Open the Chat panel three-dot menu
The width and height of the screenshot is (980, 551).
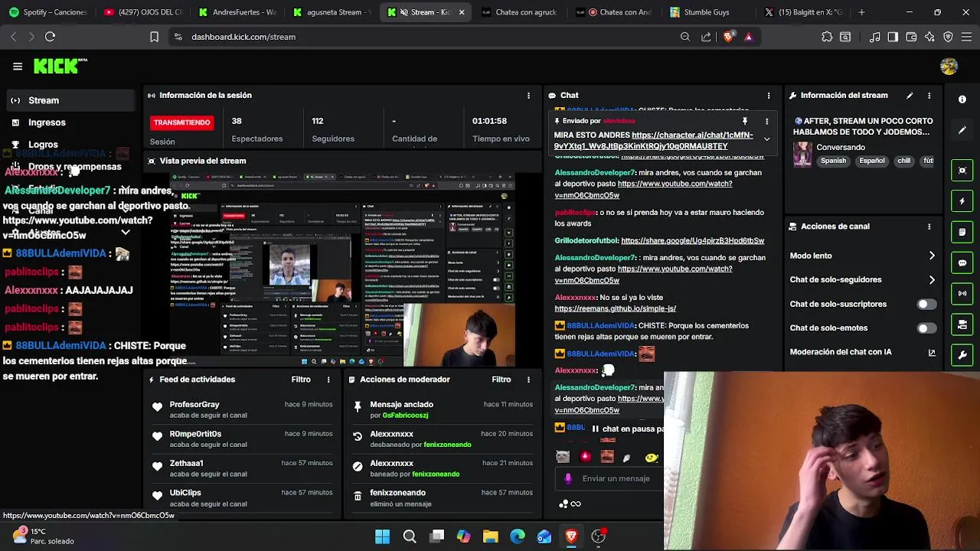[x=769, y=96]
